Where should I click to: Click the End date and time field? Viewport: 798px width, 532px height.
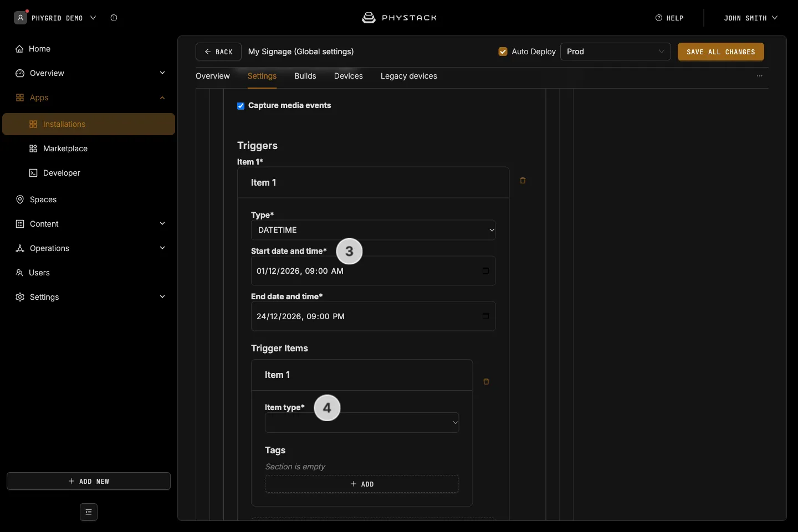(374, 316)
